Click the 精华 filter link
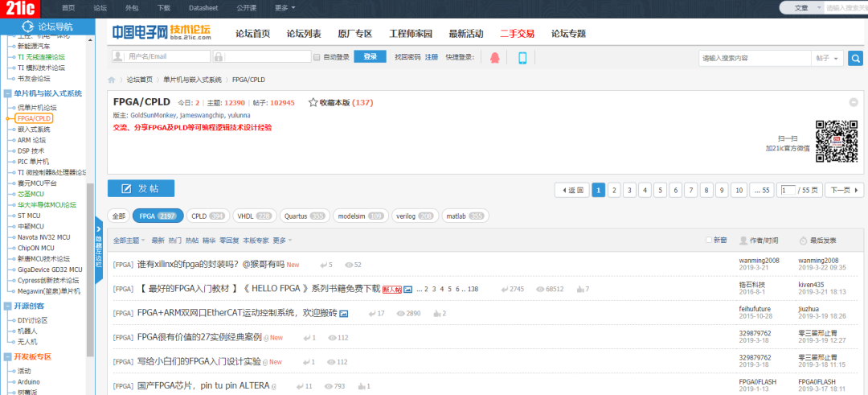This screenshot has height=395, width=868. pos(209,241)
